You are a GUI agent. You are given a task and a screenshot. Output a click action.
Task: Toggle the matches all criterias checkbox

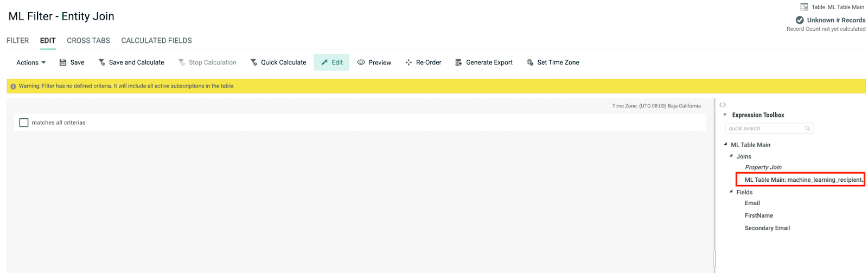[x=24, y=123]
